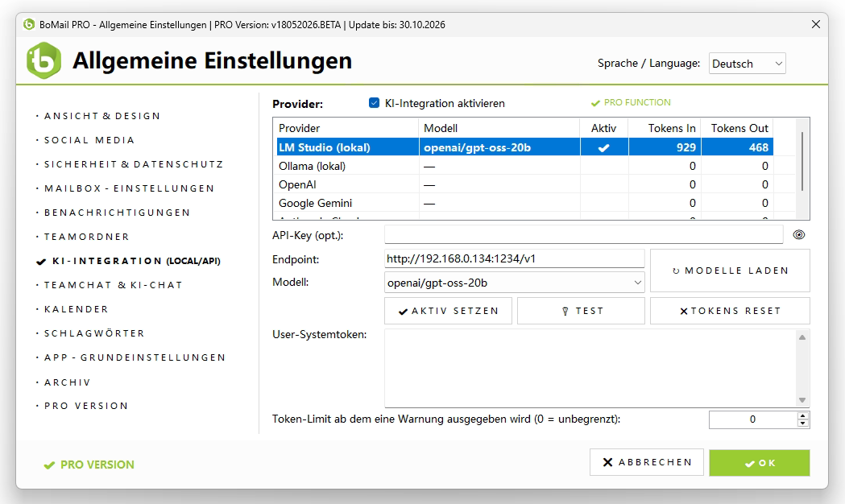Select Benachrichtigungen in sidebar
Screen dimensions: 845x504
[x=117, y=213]
